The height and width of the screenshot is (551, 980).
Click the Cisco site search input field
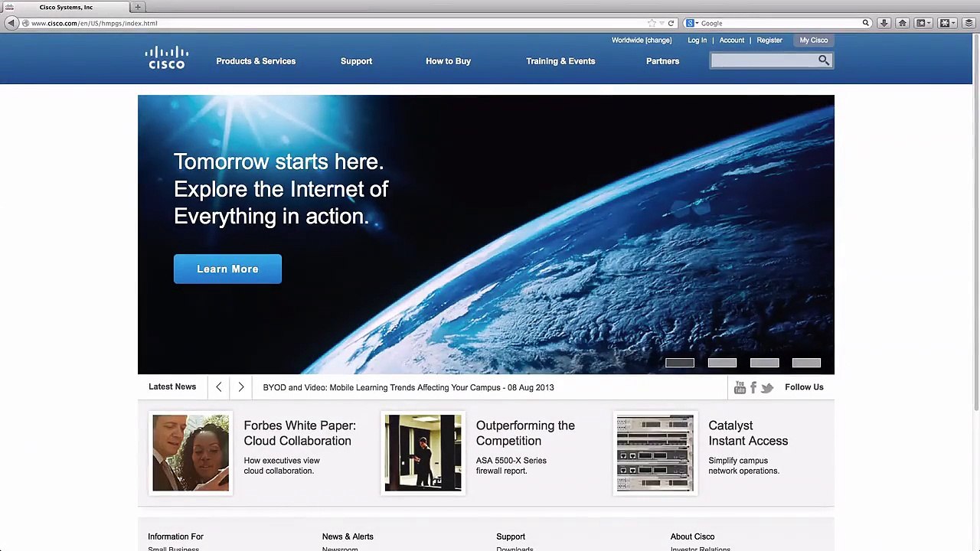763,60
